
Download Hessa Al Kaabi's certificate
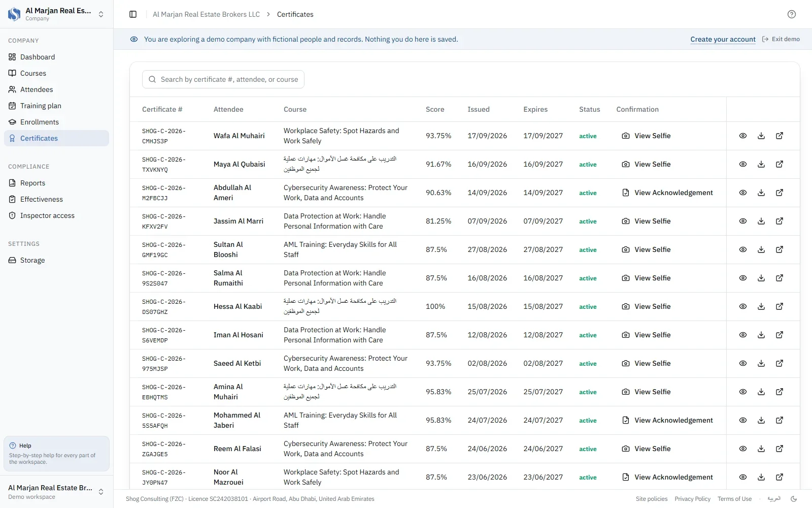pyautogui.click(x=761, y=306)
